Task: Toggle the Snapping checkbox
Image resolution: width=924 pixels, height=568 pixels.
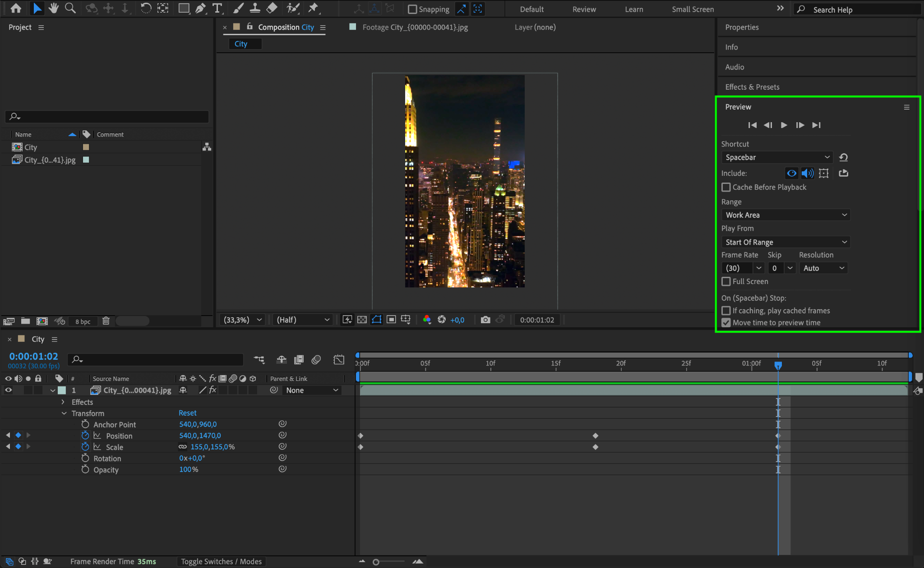Action: click(x=412, y=9)
